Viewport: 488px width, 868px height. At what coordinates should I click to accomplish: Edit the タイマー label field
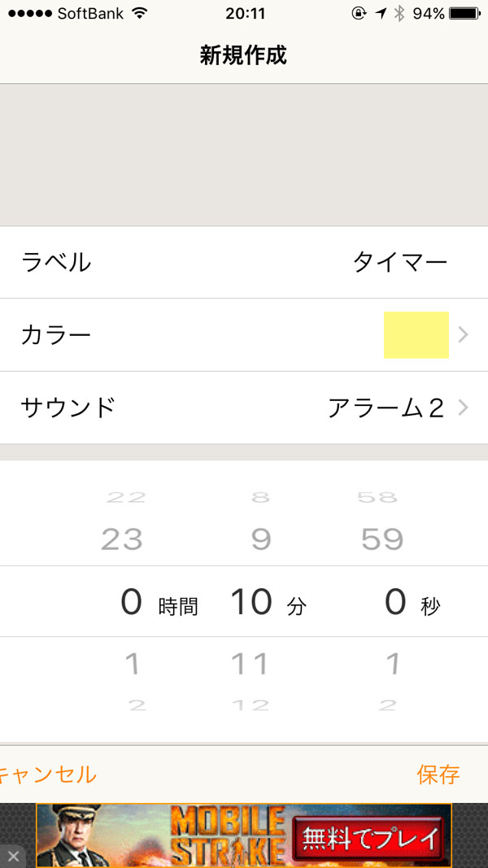click(x=399, y=262)
